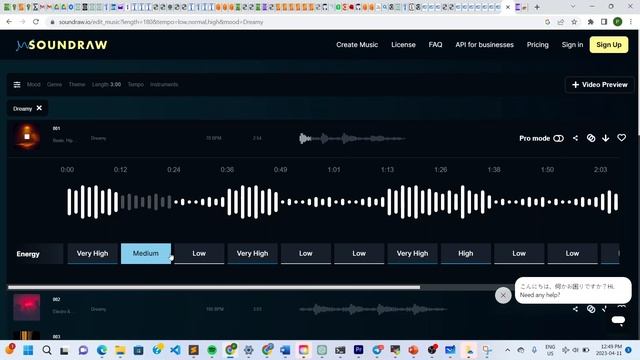This screenshot has width=640, height=360.
Task: Open Create Music page
Action: pyautogui.click(x=357, y=45)
